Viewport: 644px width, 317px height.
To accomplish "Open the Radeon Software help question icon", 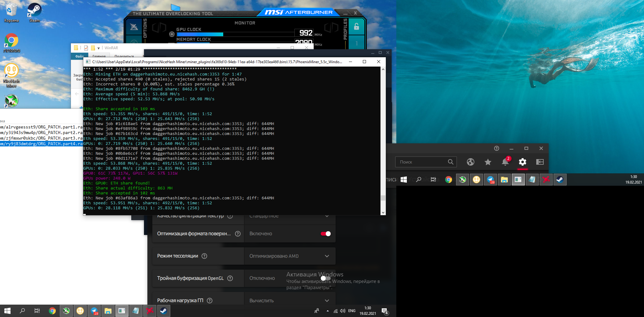I will click(497, 148).
